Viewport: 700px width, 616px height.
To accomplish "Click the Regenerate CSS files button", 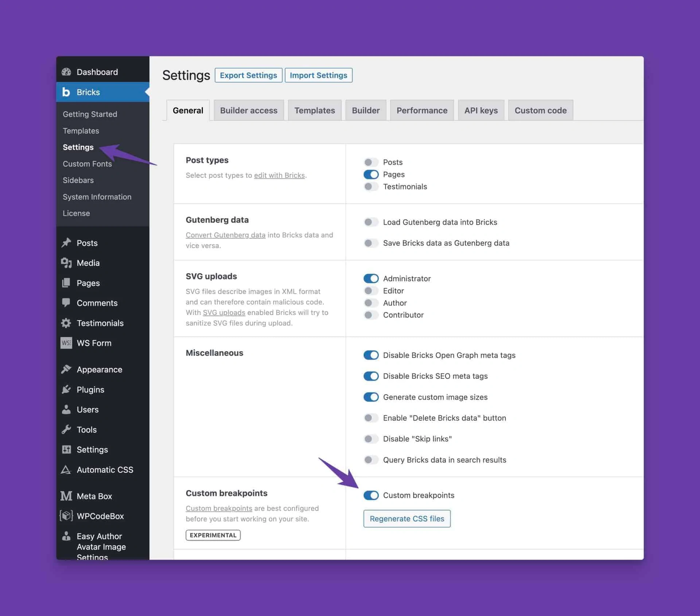I will (407, 518).
